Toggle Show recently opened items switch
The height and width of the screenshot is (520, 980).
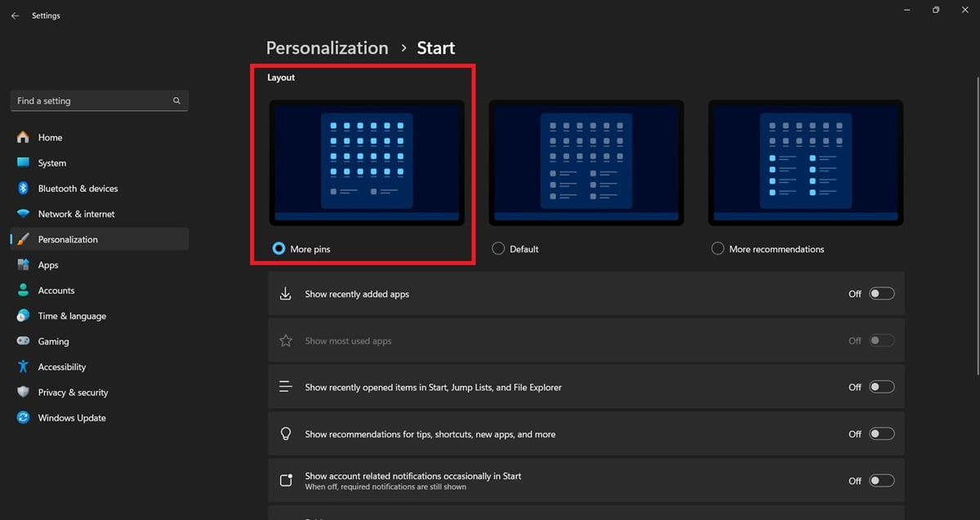(881, 387)
